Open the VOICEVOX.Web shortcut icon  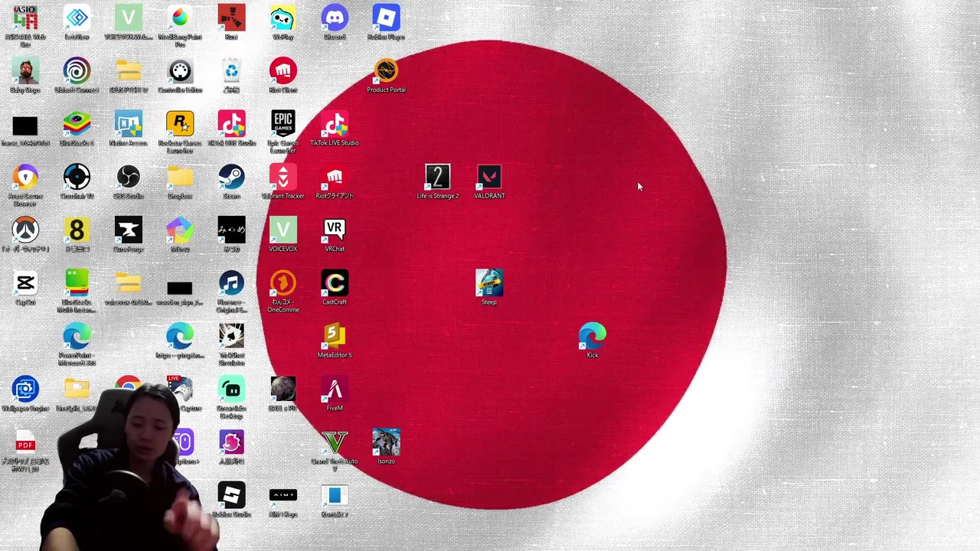pyautogui.click(x=129, y=18)
